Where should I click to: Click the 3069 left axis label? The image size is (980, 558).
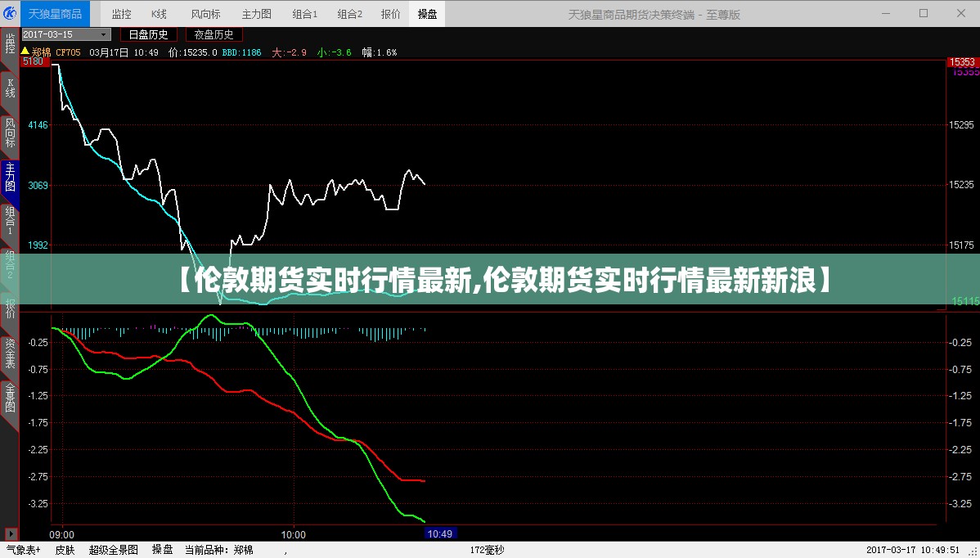[38, 186]
